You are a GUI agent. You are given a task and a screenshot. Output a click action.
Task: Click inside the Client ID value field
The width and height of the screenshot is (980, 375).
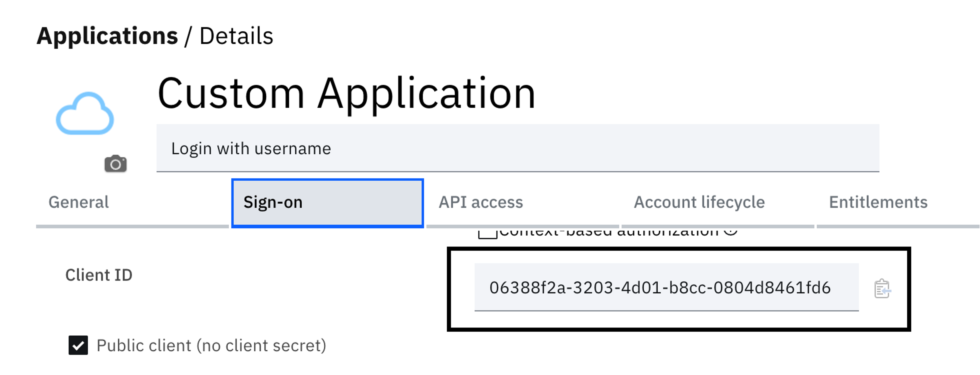pos(666,287)
